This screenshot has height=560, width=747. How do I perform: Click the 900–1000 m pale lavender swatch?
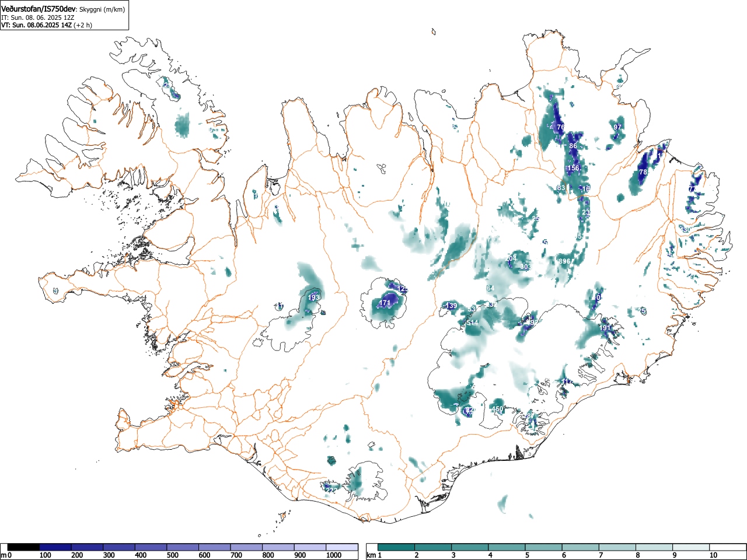310,547
